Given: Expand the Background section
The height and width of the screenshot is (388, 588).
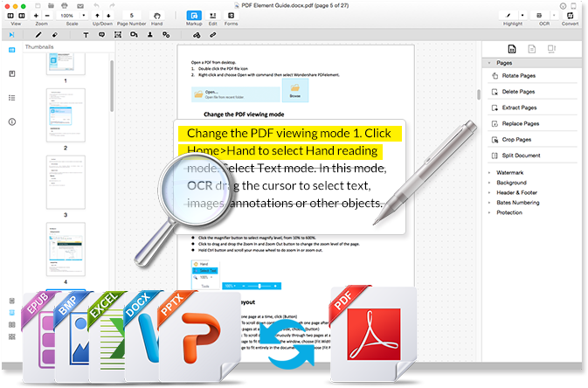Looking at the screenshot, I should click(x=489, y=183).
